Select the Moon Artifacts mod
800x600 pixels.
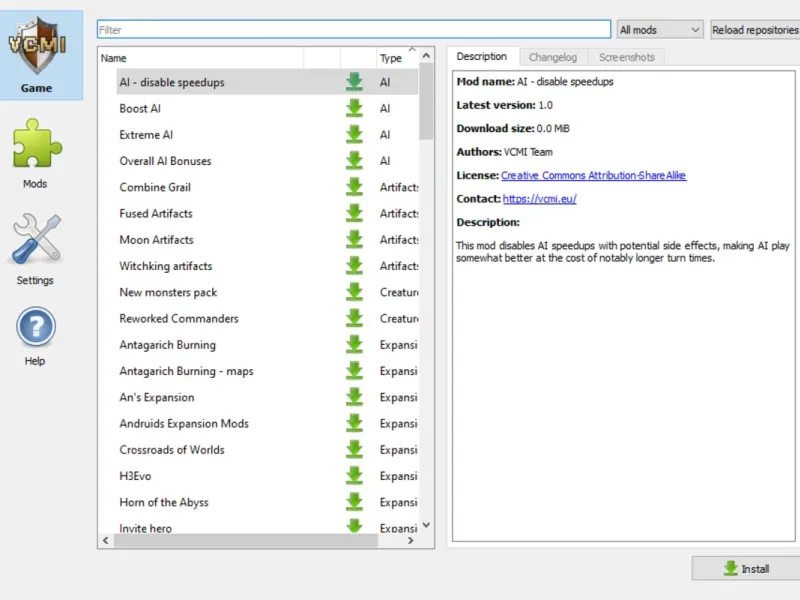tap(267, 240)
